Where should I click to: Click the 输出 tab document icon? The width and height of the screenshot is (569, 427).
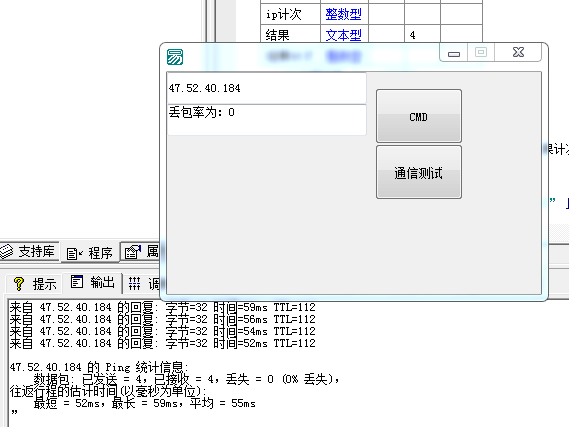click(x=77, y=282)
